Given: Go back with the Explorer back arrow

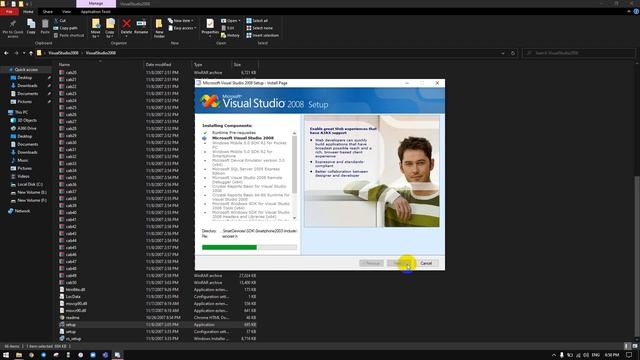Looking at the screenshot, I should [6, 53].
